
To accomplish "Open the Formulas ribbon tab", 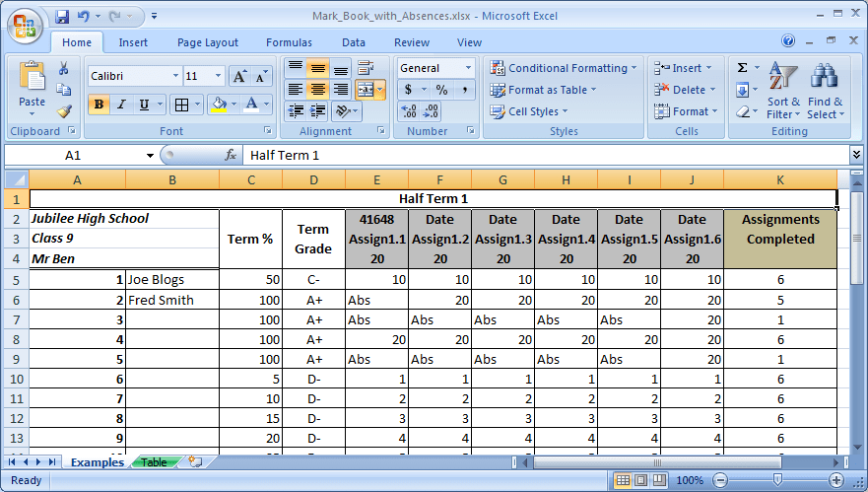I will point(289,42).
